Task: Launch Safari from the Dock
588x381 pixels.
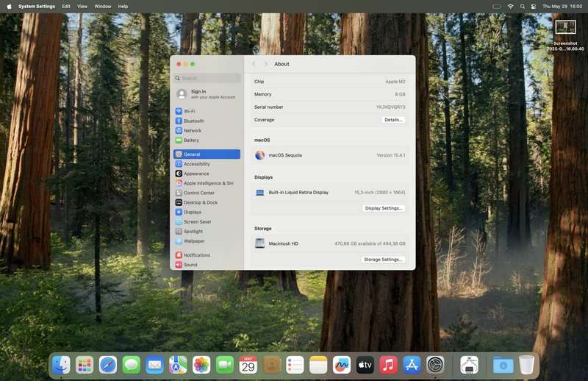Action: tap(108, 365)
